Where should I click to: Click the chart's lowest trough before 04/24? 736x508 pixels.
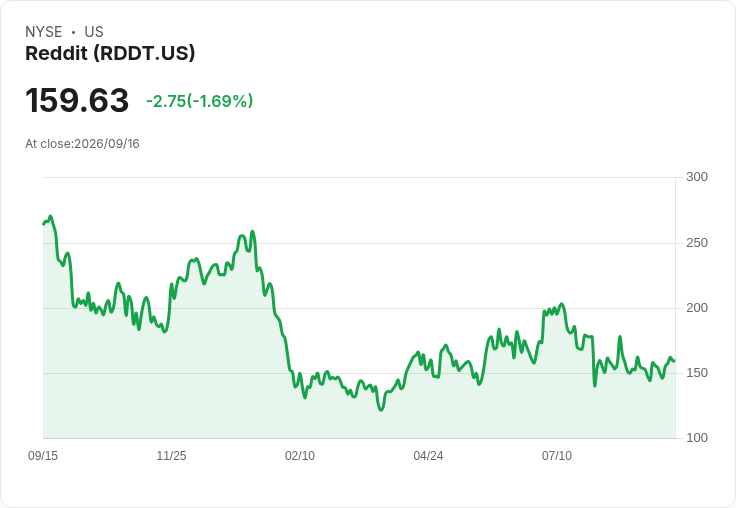tap(381, 410)
